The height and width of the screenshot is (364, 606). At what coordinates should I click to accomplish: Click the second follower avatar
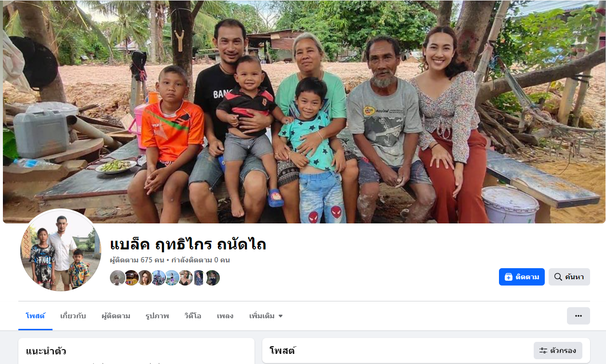coord(131,278)
